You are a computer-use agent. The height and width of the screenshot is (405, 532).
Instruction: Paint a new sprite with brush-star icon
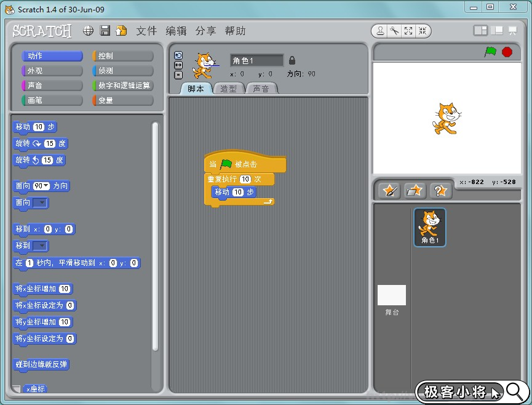pyautogui.click(x=389, y=191)
